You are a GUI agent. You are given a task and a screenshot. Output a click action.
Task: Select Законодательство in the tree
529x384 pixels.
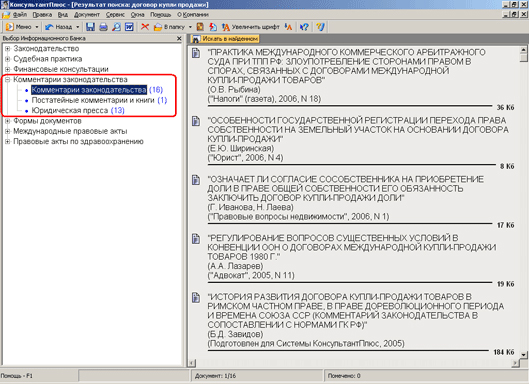pos(46,49)
